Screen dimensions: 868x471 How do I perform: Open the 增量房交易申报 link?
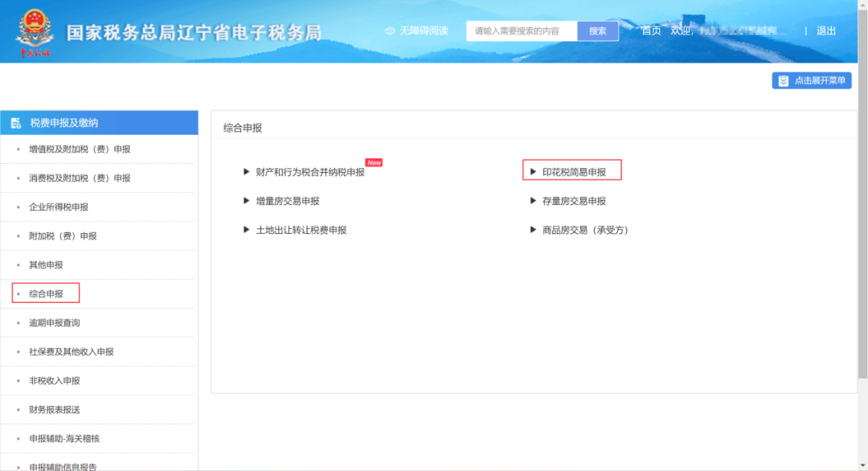[287, 201]
